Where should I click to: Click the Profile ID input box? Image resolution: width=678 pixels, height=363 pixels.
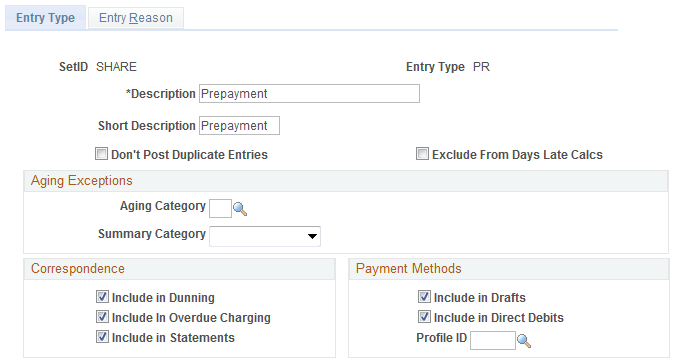(493, 341)
